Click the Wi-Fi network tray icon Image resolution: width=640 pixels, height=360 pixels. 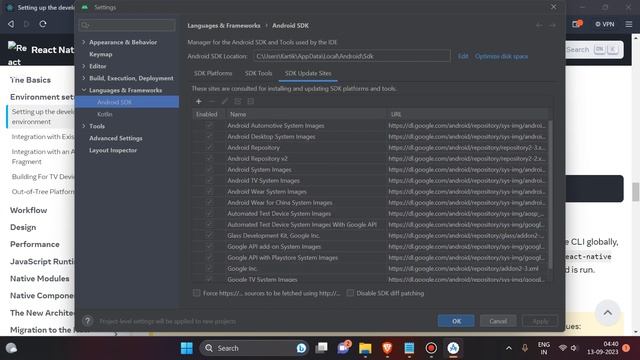563,348
